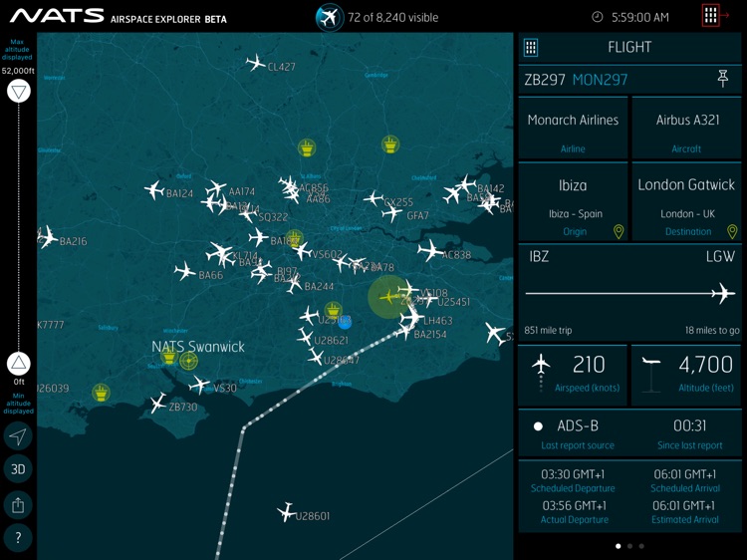The width and height of the screenshot is (747, 560).
Task: Select aircraft VS30 on map
Action: 199,385
